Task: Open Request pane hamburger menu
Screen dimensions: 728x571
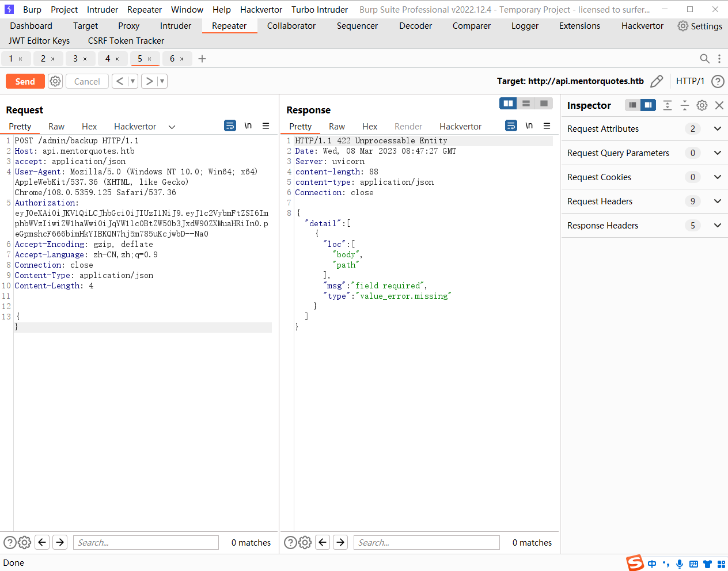Action: (266, 125)
